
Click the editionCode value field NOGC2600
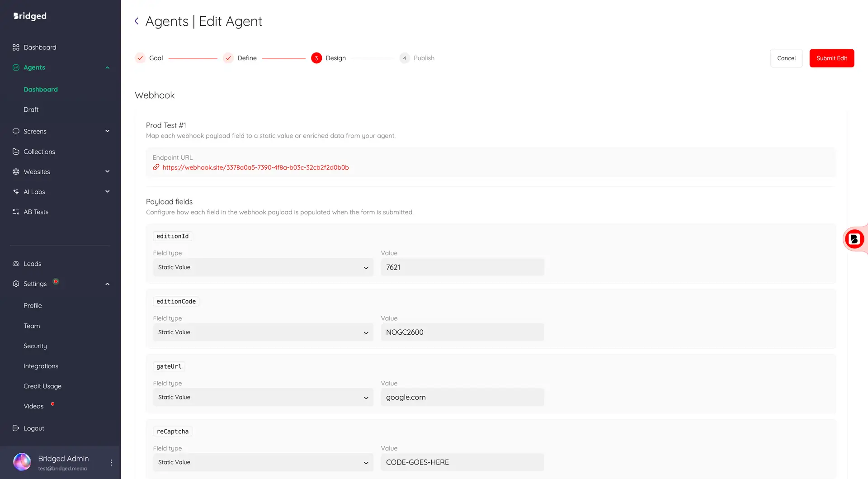tap(462, 332)
